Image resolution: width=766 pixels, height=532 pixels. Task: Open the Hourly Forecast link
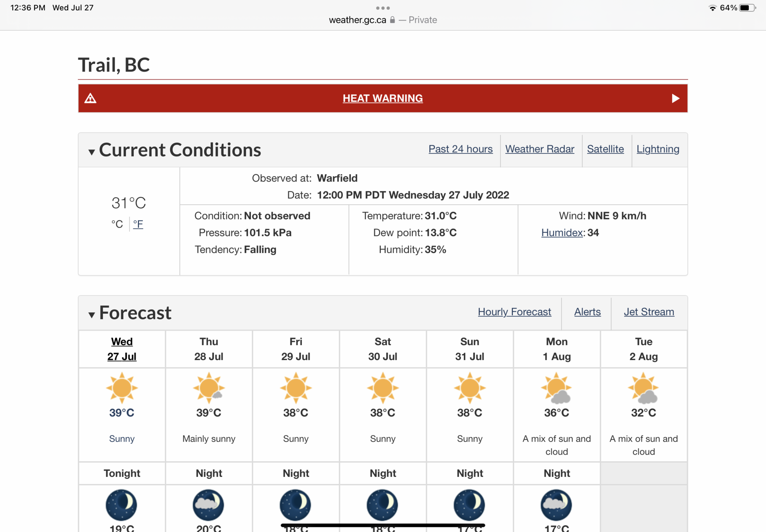(x=514, y=312)
